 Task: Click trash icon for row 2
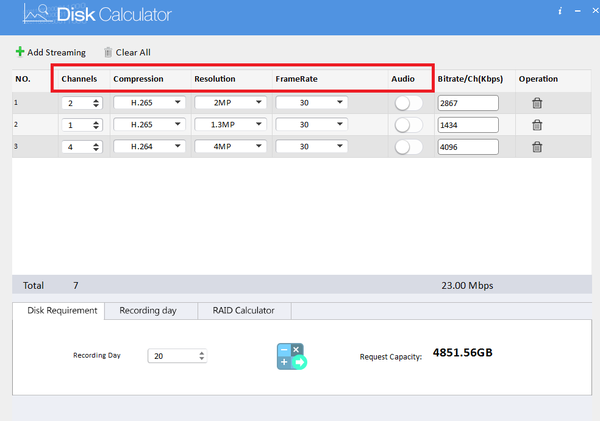click(537, 124)
